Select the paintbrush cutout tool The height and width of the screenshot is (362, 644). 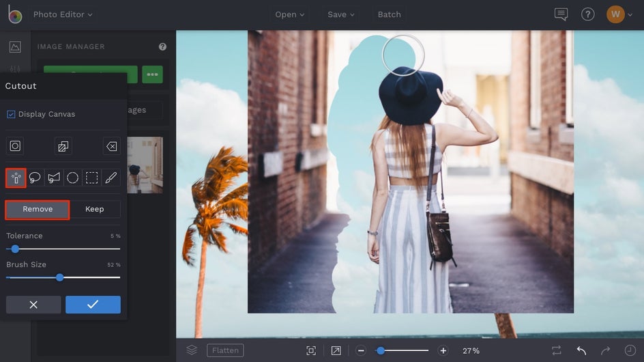point(111,178)
